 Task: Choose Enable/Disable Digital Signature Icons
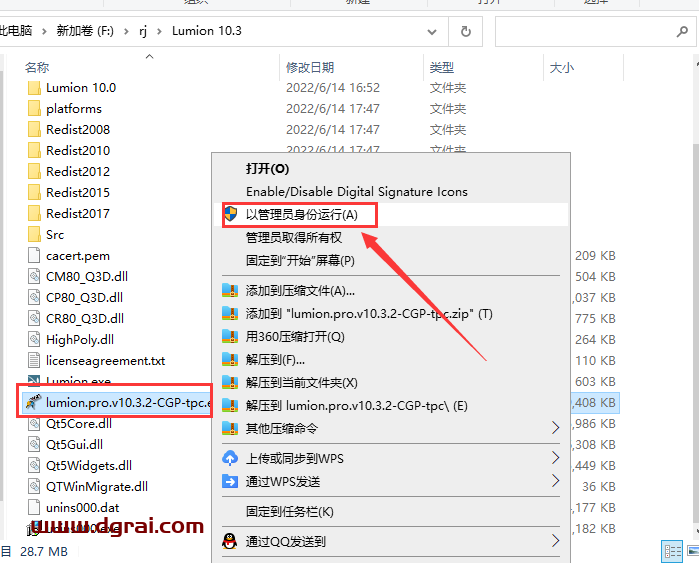pyautogui.click(x=357, y=192)
